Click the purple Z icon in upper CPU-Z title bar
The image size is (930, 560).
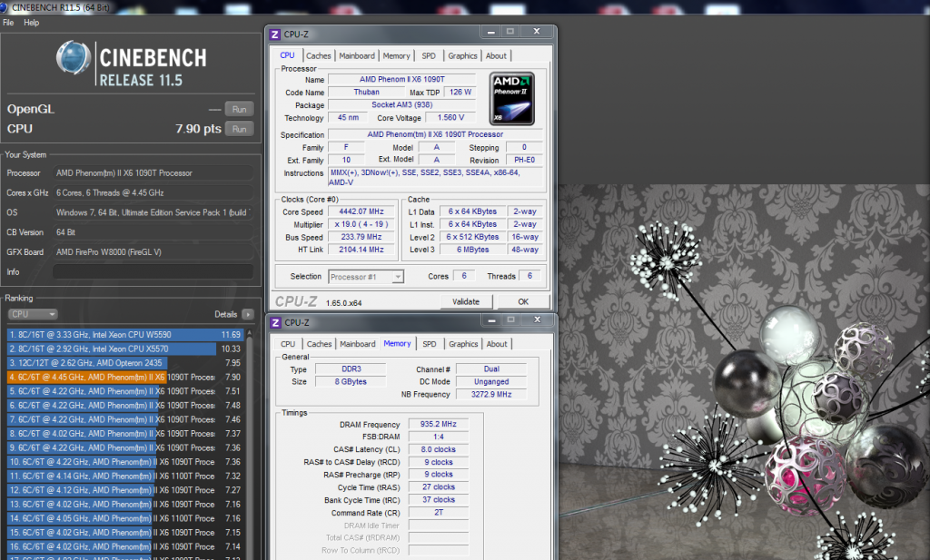pyautogui.click(x=275, y=34)
